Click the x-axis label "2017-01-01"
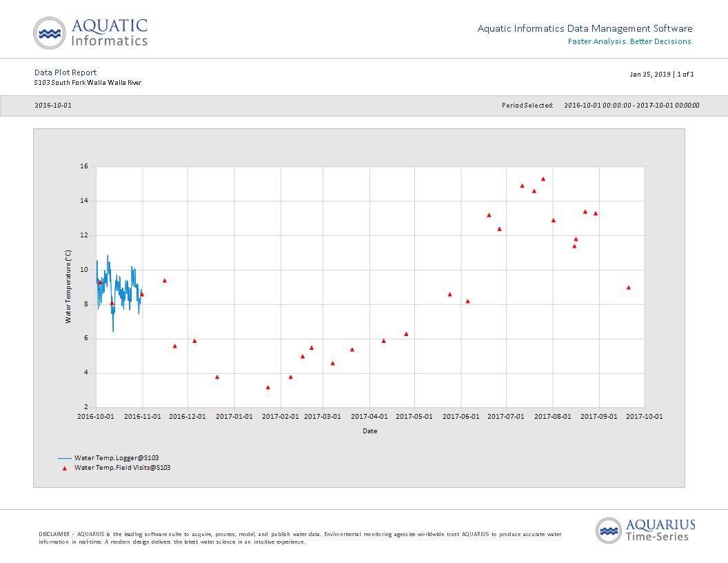The image size is (728, 563). tap(234, 417)
